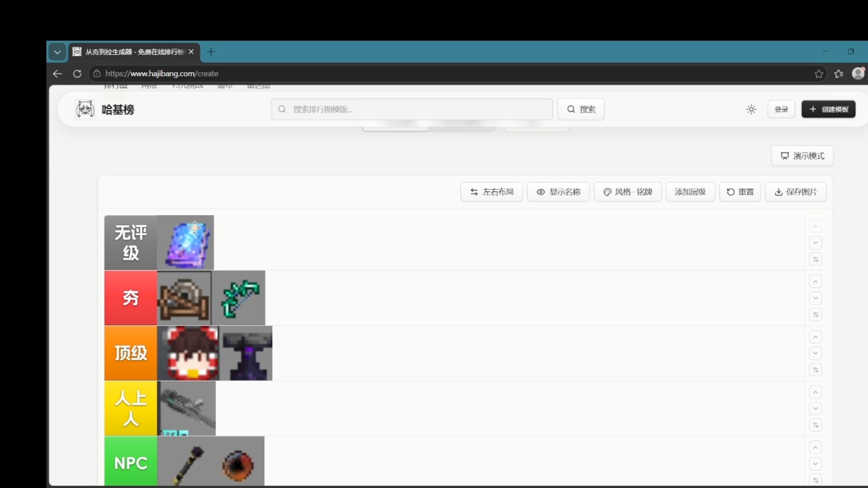The width and height of the screenshot is (868, 488).
Task: View site information lock icon
Action: click(97, 74)
